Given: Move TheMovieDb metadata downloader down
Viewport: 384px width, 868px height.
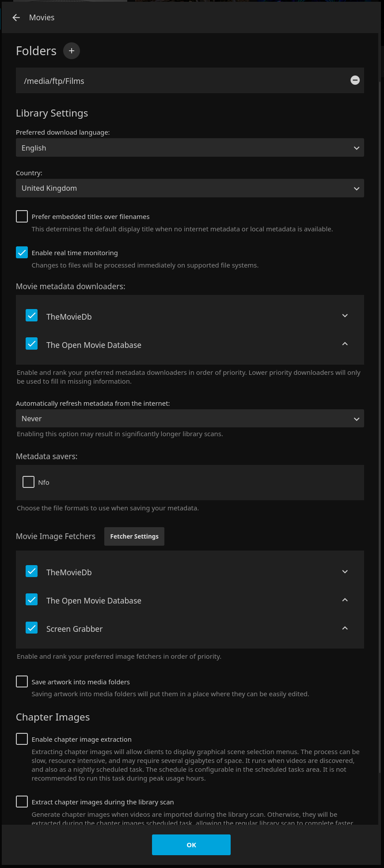Looking at the screenshot, I should point(345,316).
